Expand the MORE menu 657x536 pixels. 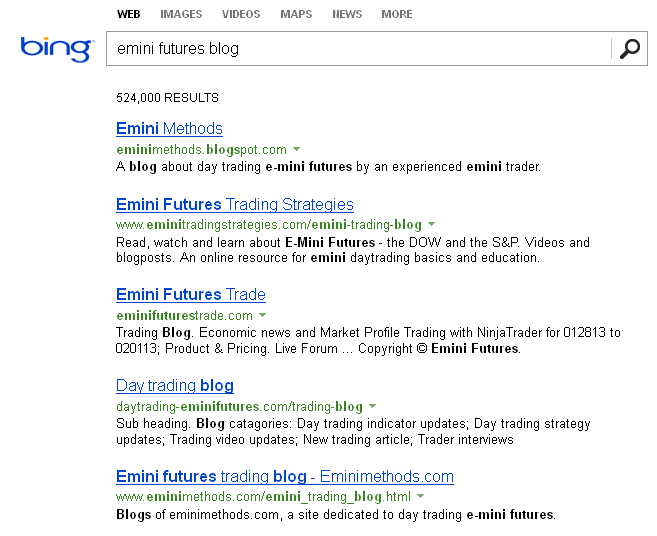point(397,14)
